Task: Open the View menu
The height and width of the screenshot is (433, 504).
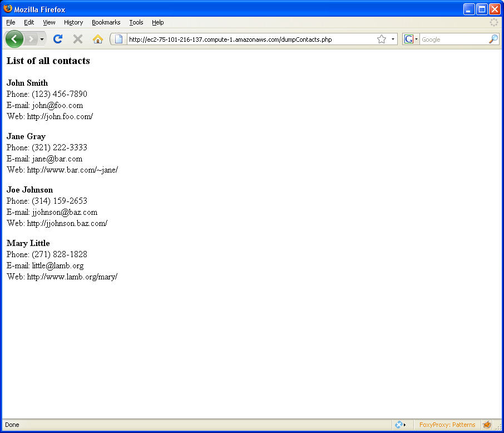Action: pos(49,22)
